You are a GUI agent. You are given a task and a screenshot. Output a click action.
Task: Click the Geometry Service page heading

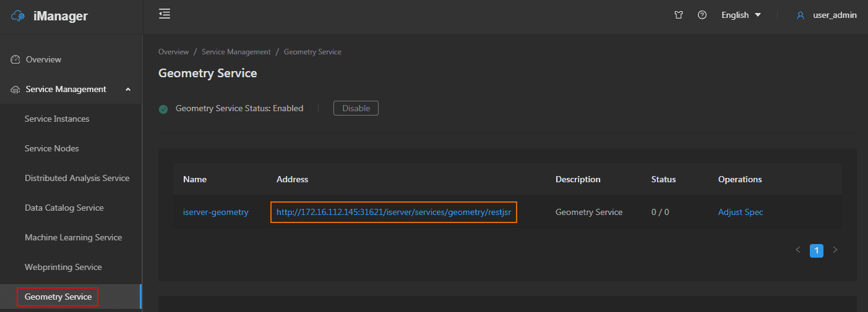point(207,73)
